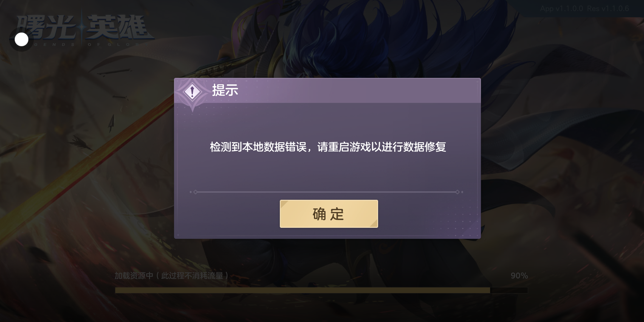Click the App v1.1.0.0 version label

(561, 9)
